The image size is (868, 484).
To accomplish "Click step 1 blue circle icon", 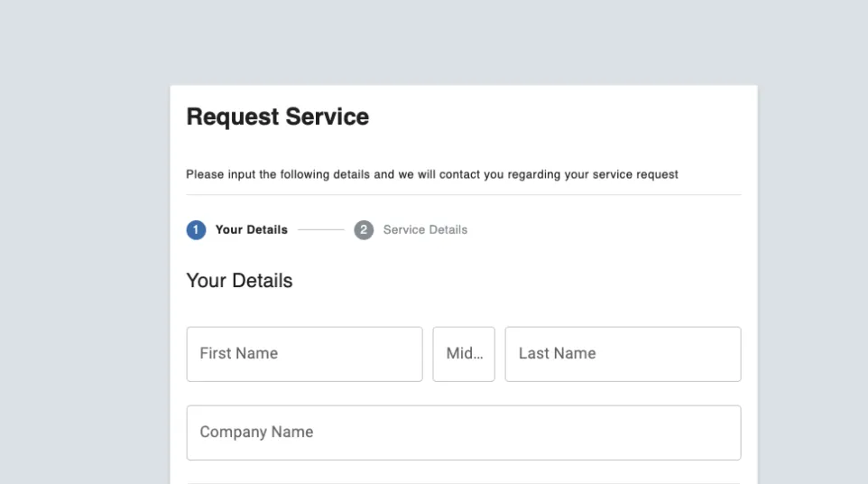I will 196,230.
